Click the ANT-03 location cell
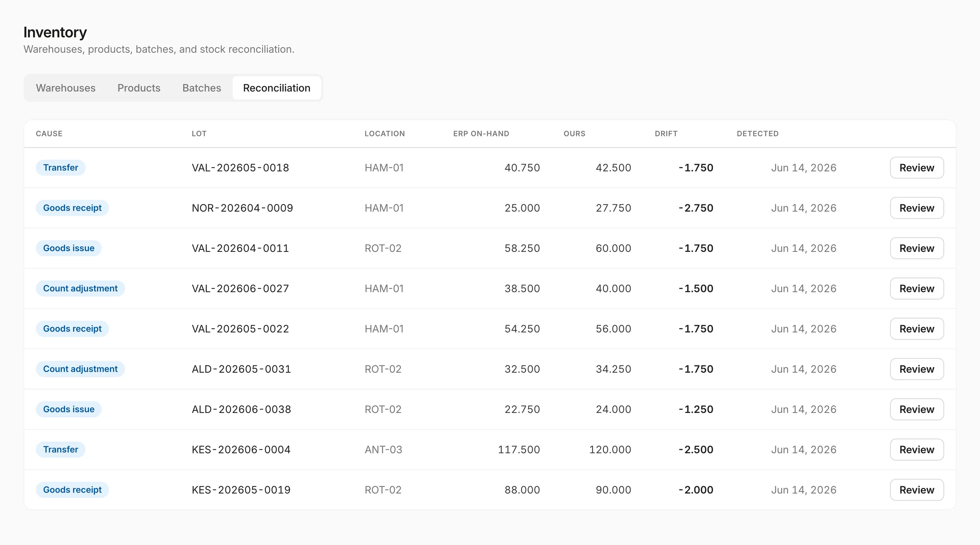The width and height of the screenshot is (980, 545). click(x=384, y=449)
